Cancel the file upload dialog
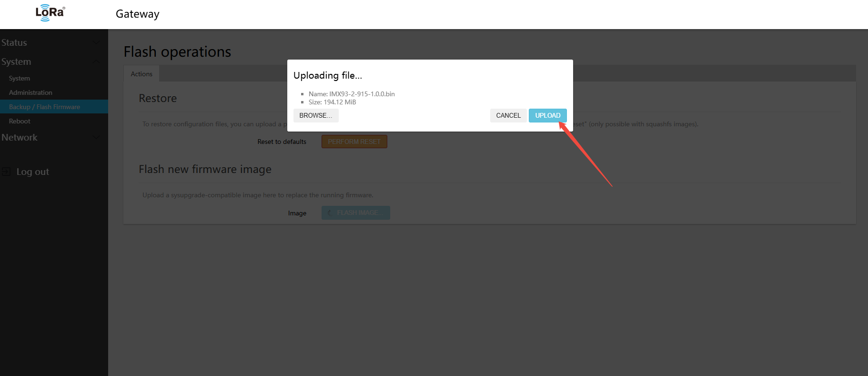 click(508, 115)
